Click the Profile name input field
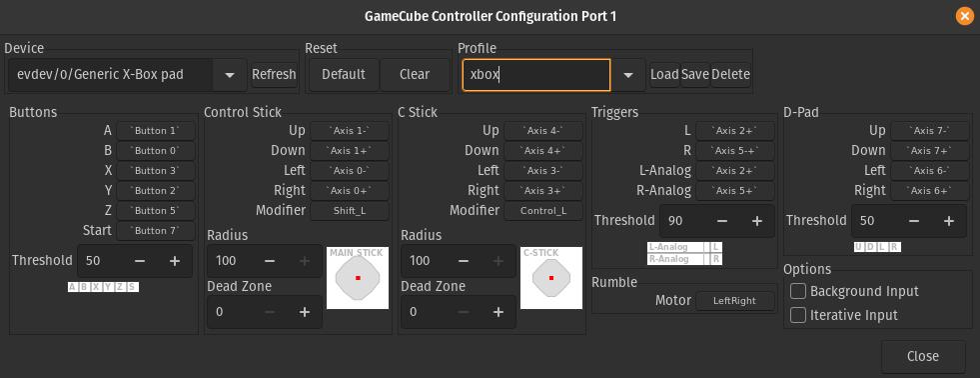980x378 pixels. pos(536,74)
